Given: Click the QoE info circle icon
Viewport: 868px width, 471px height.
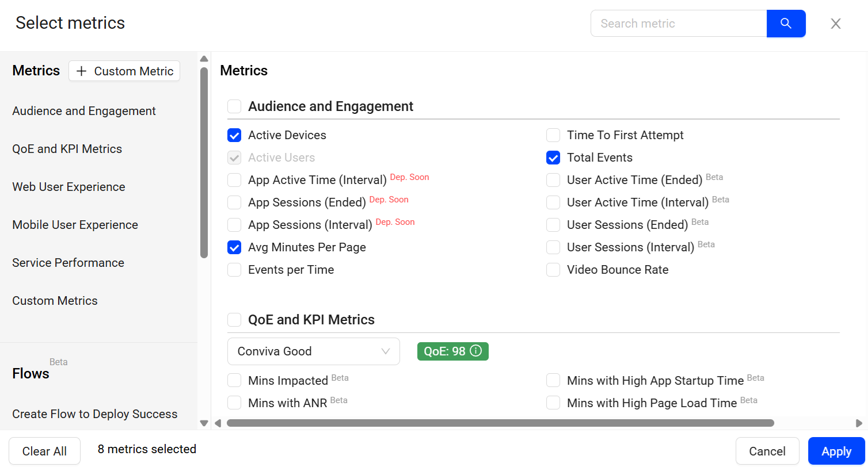Looking at the screenshot, I should [476, 351].
